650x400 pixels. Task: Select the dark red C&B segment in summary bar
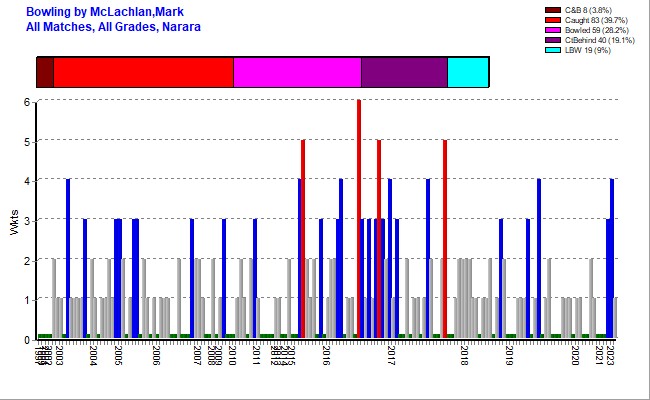[45, 73]
